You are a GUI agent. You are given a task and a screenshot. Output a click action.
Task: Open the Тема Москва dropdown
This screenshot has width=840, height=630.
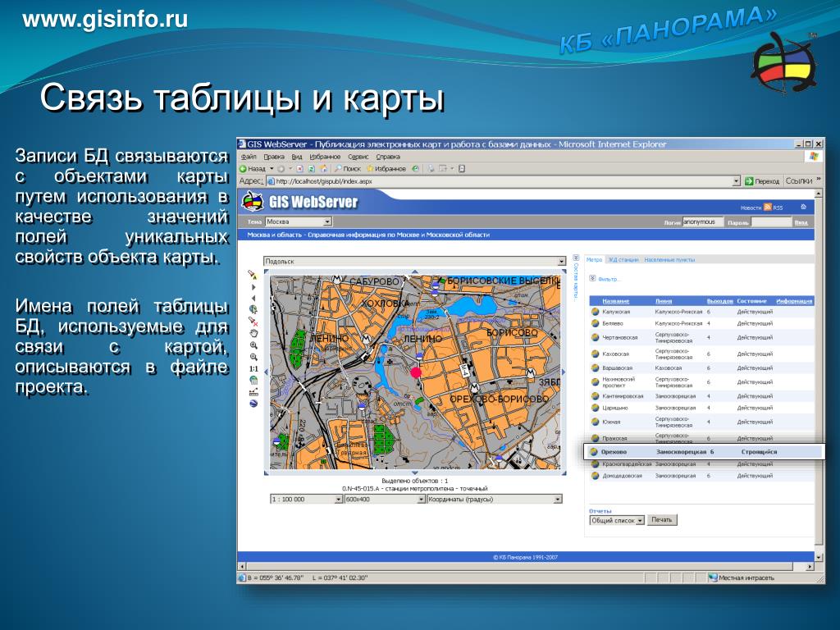tap(299, 221)
